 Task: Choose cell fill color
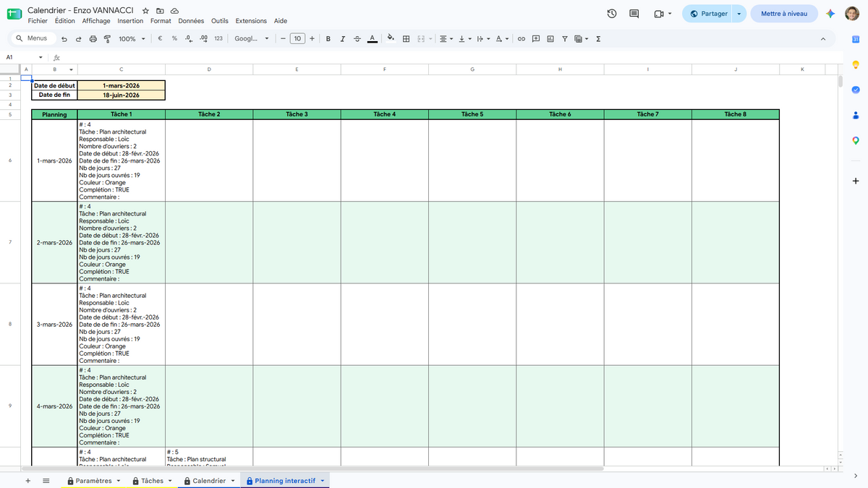click(391, 38)
